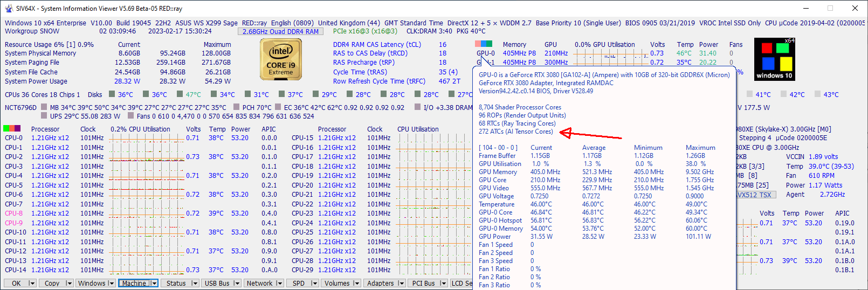Click the Frame Buffer row label

(497, 156)
